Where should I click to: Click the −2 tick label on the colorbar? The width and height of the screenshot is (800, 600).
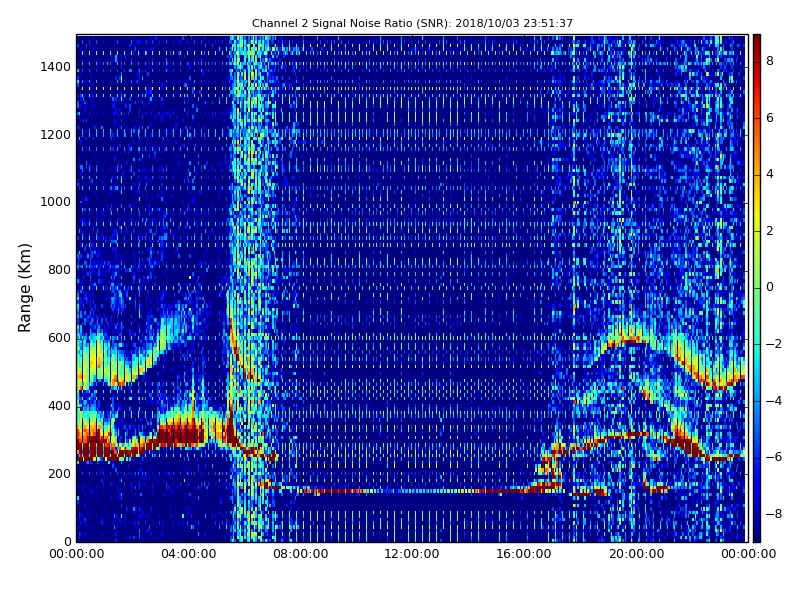pyautogui.click(x=774, y=344)
